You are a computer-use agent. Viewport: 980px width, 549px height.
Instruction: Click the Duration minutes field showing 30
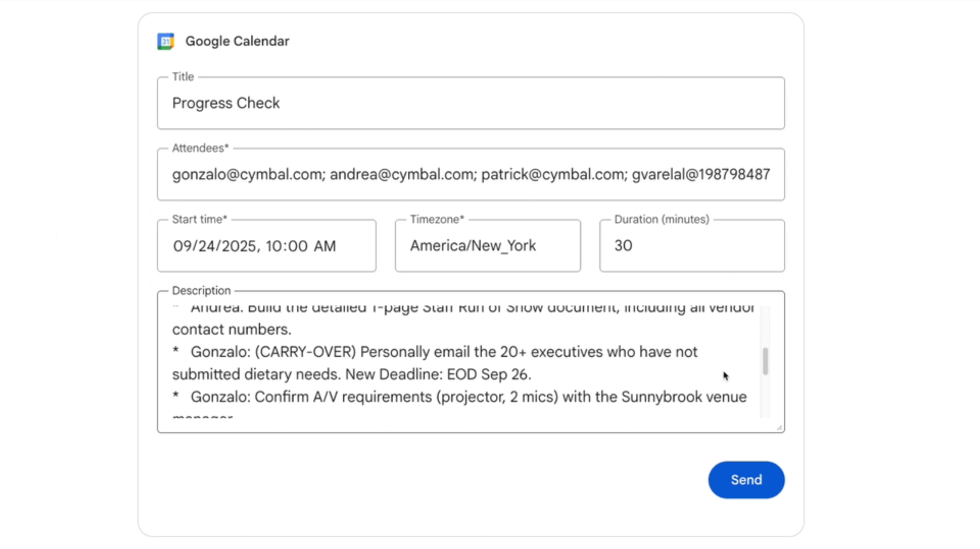coord(691,246)
